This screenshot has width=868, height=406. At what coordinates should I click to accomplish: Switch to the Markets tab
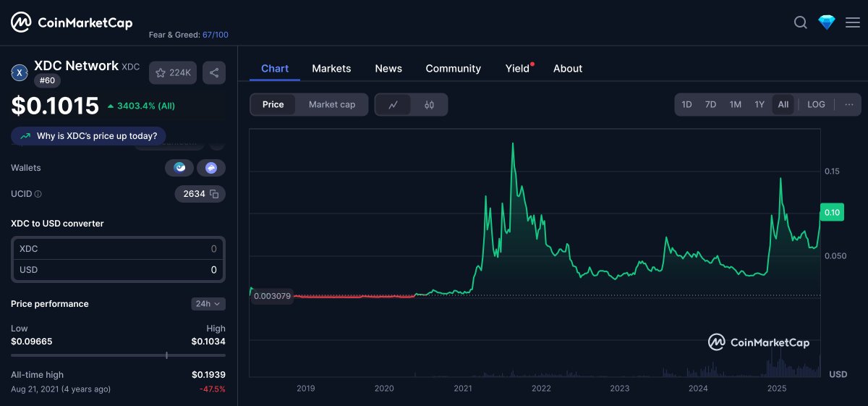[x=331, y=69]
